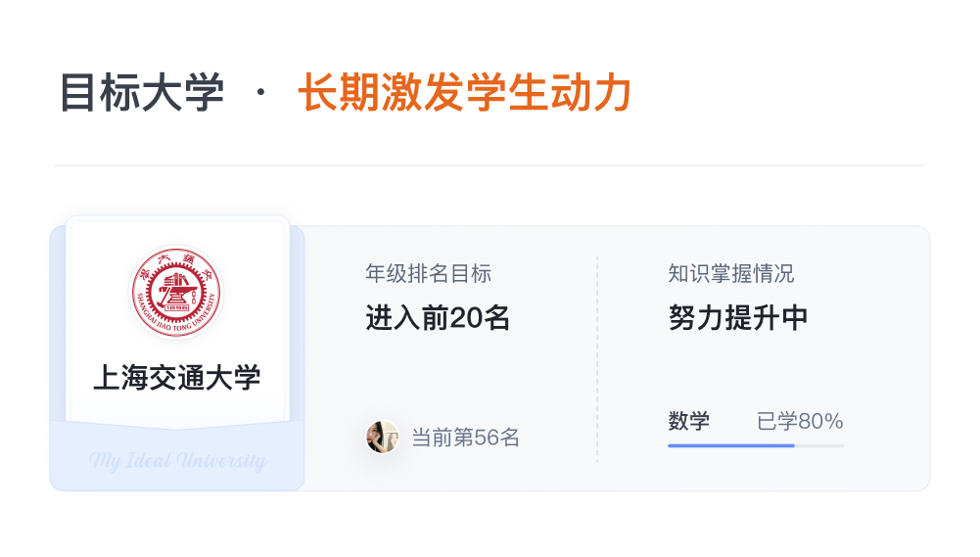
Task: Click the blue filled part of progress bar
Action: tap(730, 445)
